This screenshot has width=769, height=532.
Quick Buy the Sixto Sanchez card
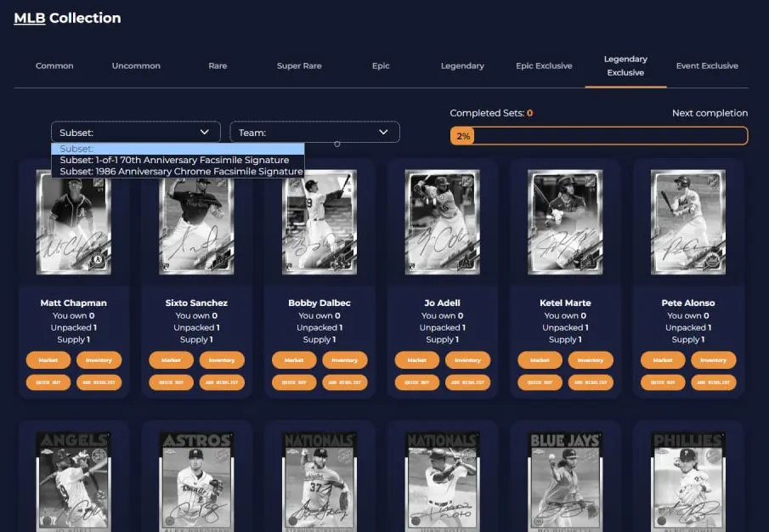(x=171, y=382)
